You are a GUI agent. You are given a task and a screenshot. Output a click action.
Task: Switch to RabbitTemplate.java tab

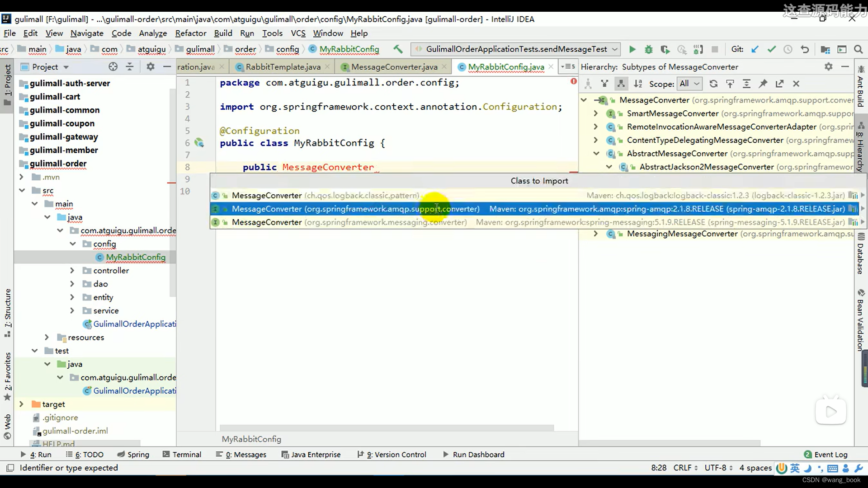tap(283, 67)
